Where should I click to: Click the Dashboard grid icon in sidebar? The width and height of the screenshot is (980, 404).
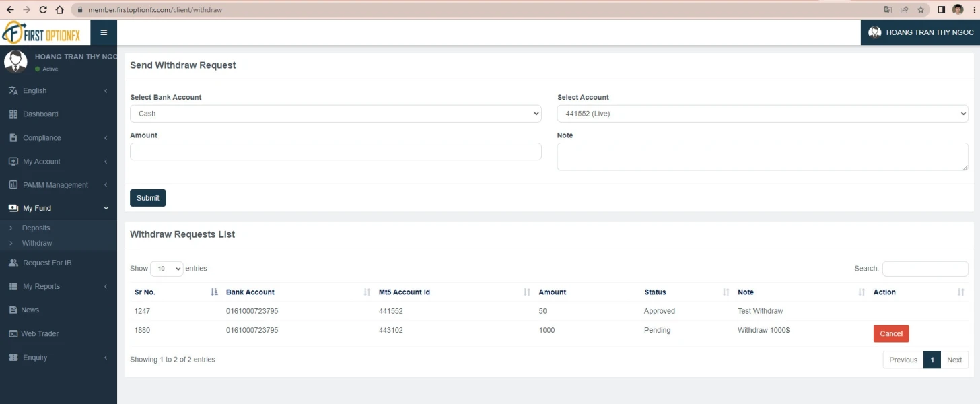coord(13,114)
